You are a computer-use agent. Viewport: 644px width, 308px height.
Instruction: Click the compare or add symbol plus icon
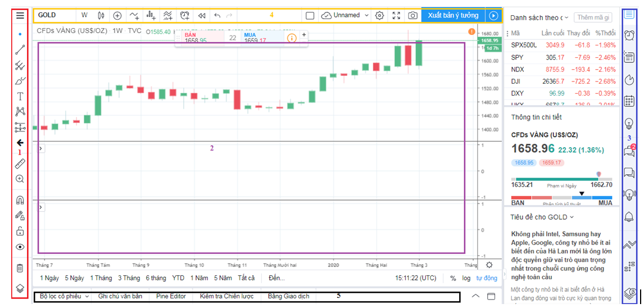117,16
